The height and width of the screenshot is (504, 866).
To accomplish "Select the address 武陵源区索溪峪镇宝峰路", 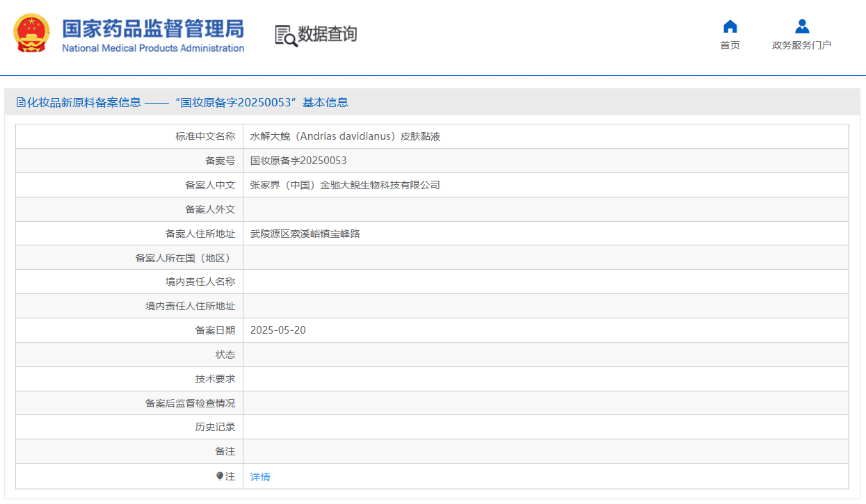I will pos(305,234).
